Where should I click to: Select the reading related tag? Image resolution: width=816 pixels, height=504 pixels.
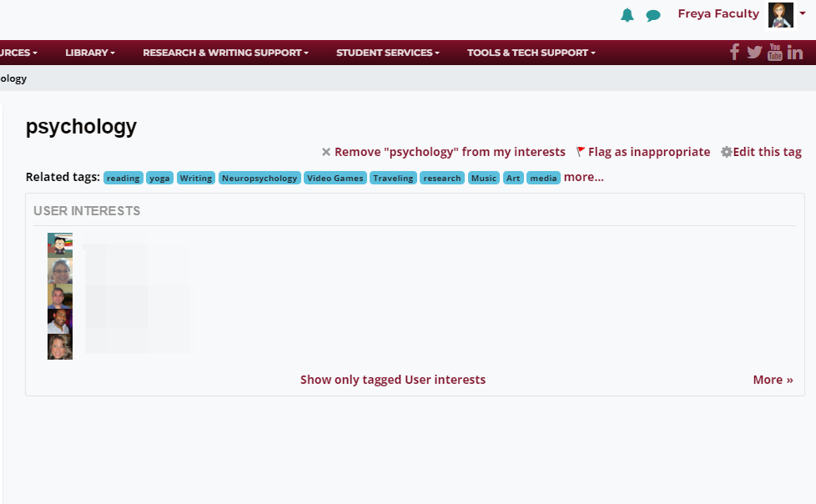[x=123, y=178]
